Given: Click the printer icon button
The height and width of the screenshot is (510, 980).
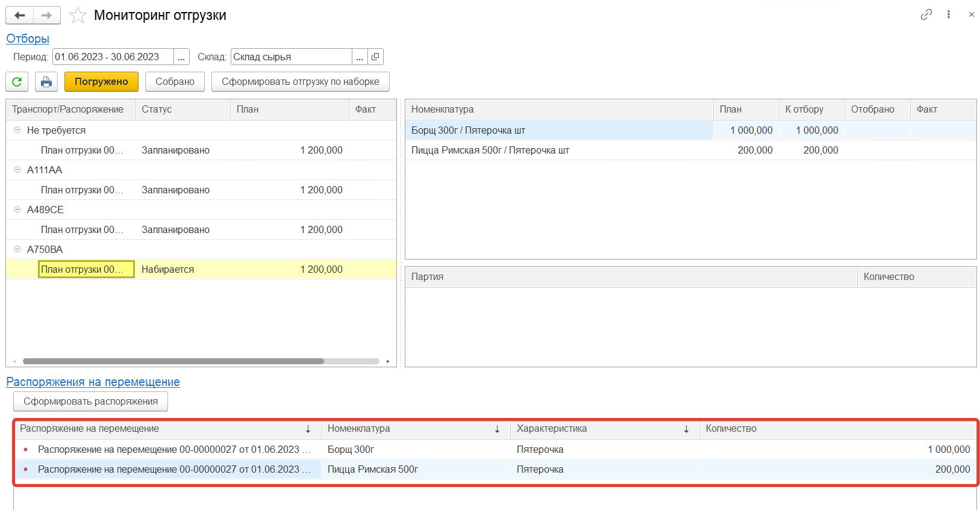Looking at the screenshot, I should pyautogui.click(x=46, y=81).
